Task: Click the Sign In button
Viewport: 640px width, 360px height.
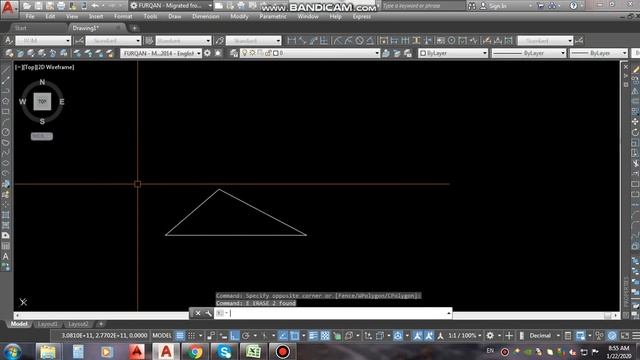Action: point(493,6)
